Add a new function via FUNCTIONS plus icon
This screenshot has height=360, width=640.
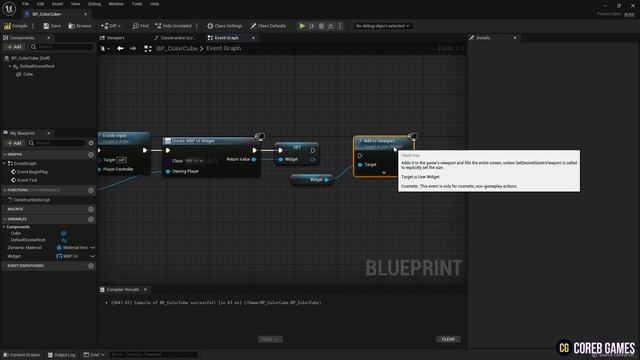[91, 190]
